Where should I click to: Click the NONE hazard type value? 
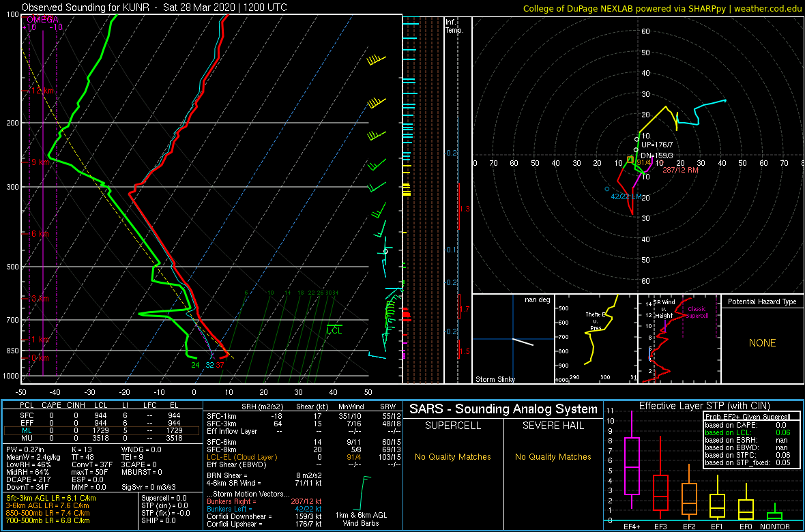click(762, 343)
